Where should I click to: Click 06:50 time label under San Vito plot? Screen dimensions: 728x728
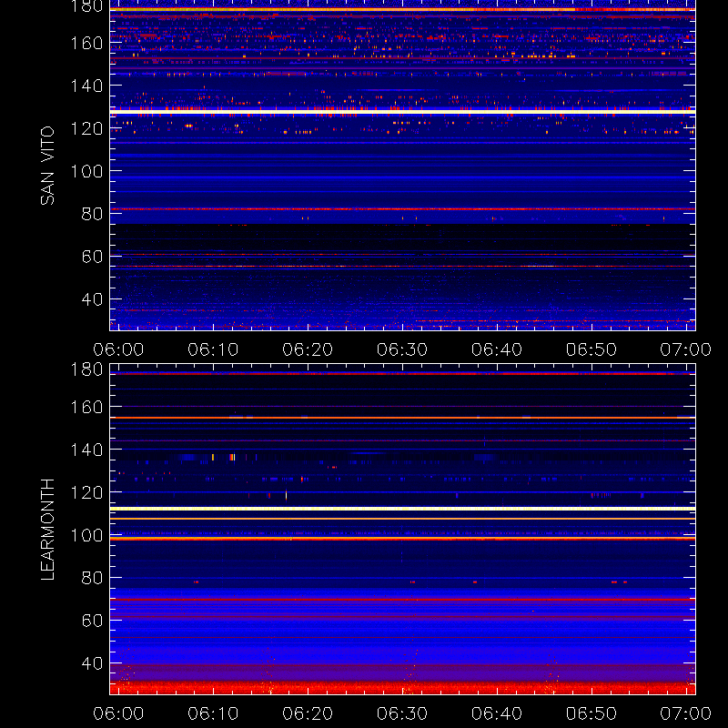coord(591,349)
